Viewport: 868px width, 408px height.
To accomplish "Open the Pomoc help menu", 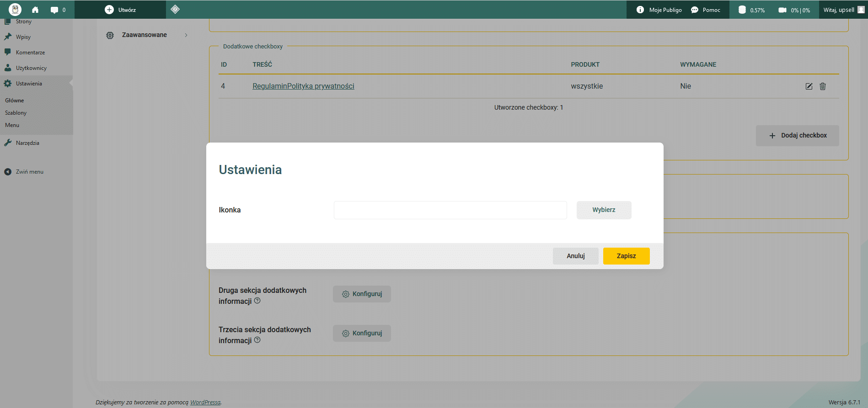I will point(705,10).
